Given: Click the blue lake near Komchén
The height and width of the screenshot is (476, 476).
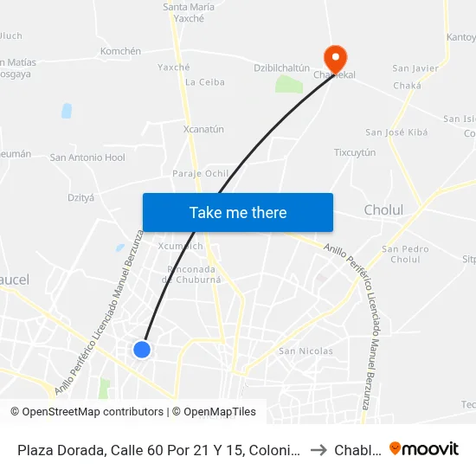Looking at the screenshot, I should pyautogui.click(x=67, y=111).
